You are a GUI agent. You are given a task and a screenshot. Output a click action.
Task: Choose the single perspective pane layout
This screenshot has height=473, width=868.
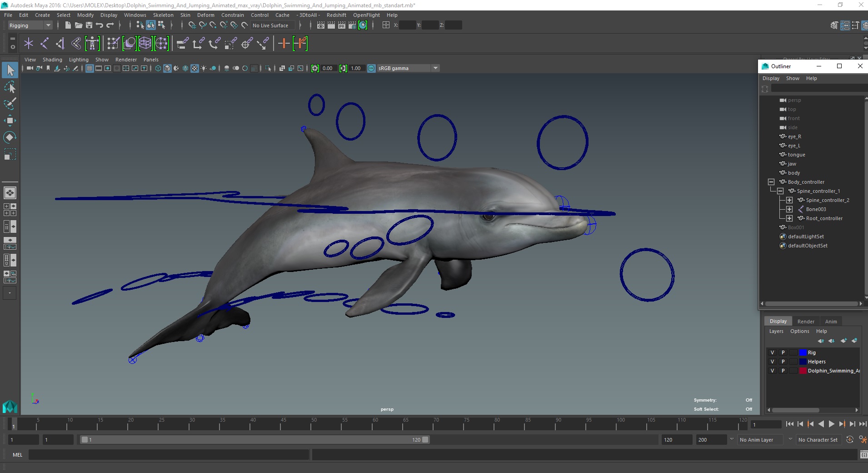click(10, 193)
